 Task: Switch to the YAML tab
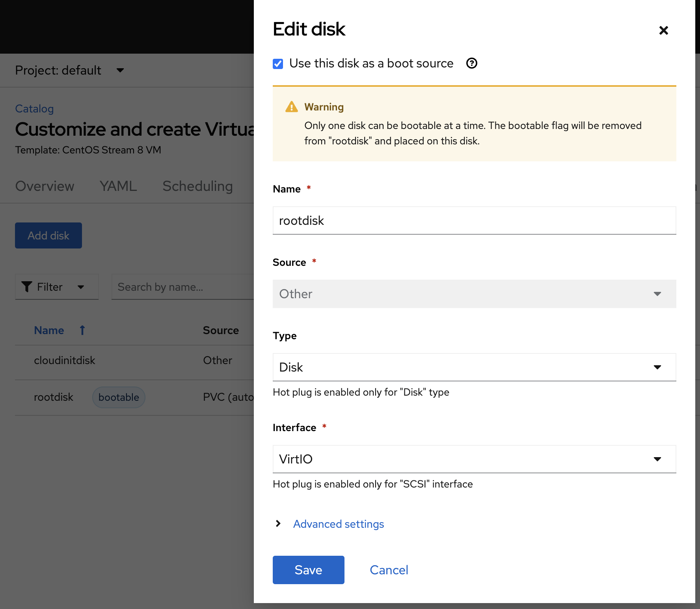point(118,186)
